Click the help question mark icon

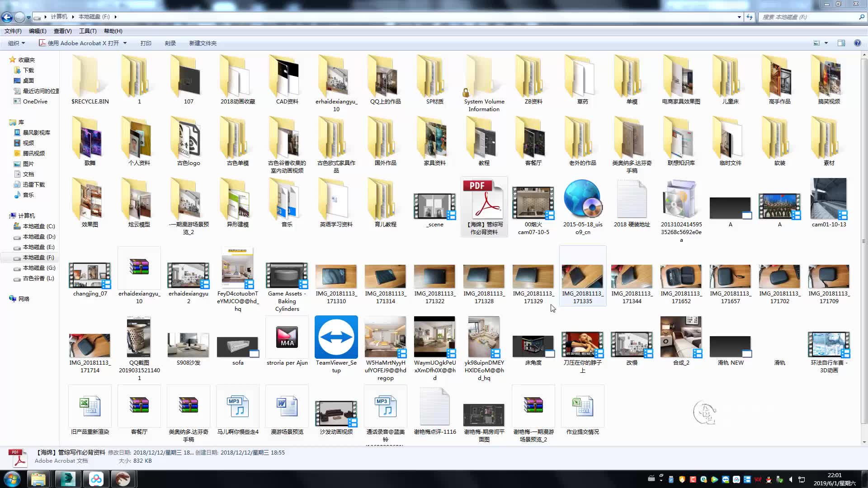click(857, 43)
